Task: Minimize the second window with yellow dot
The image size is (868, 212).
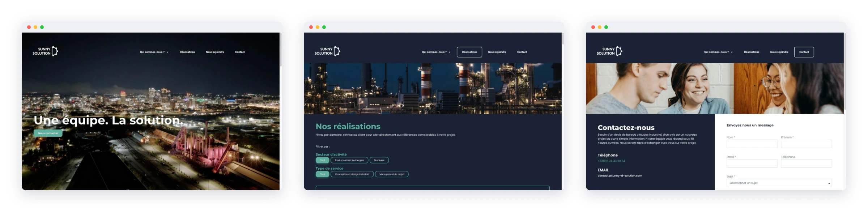Action: coord(318,27)
